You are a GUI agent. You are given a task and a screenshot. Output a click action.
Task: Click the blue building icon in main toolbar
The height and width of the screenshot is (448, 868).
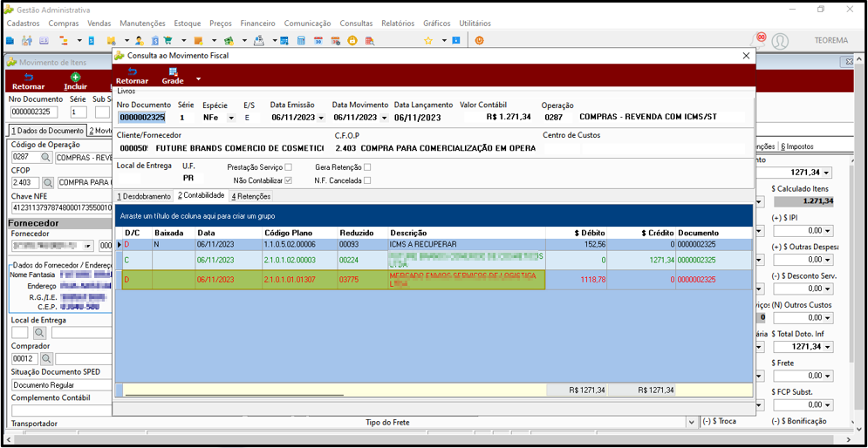click(x=10, y=40)
